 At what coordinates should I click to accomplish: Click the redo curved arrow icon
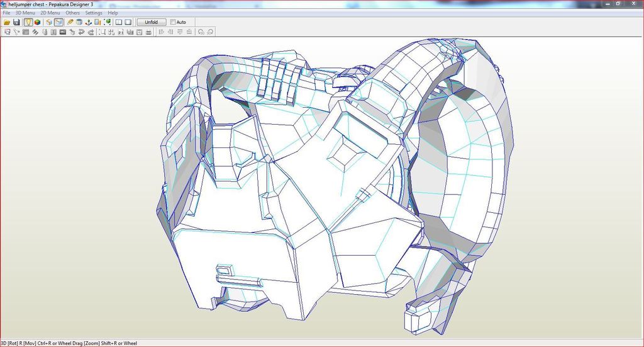tap(91, 32)
